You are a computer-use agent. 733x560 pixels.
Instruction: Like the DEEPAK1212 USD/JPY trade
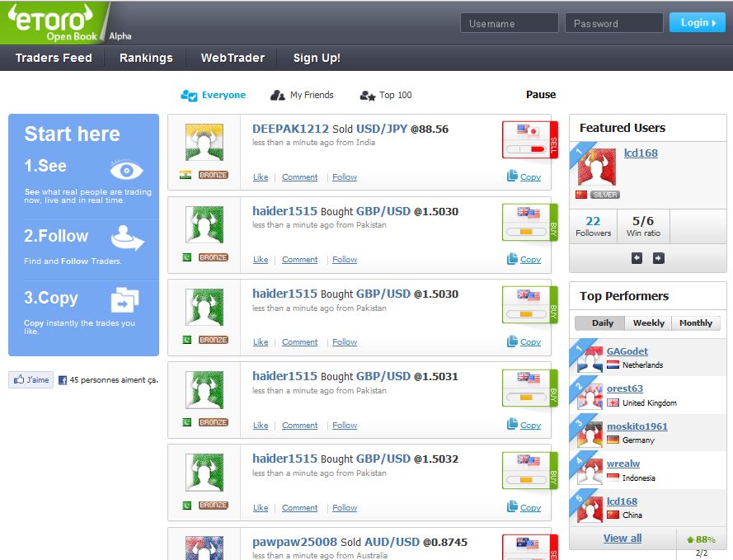(261, 177)
